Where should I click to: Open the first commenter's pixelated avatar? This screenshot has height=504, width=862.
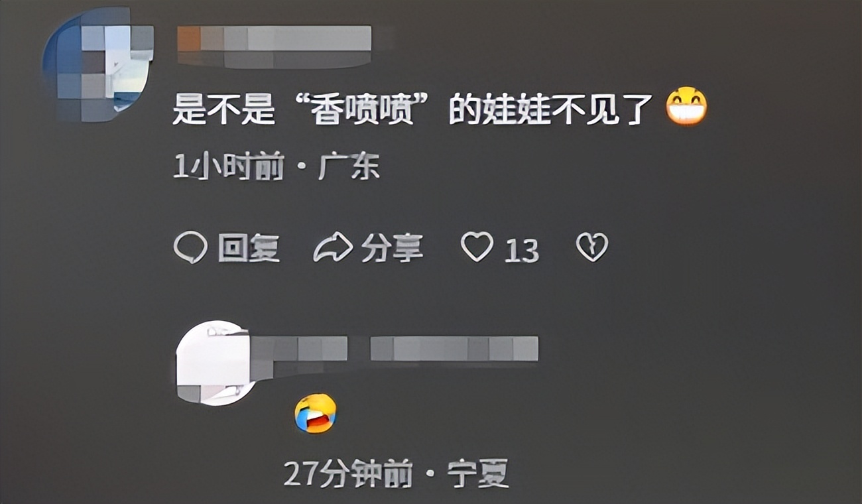pos(98,65)
